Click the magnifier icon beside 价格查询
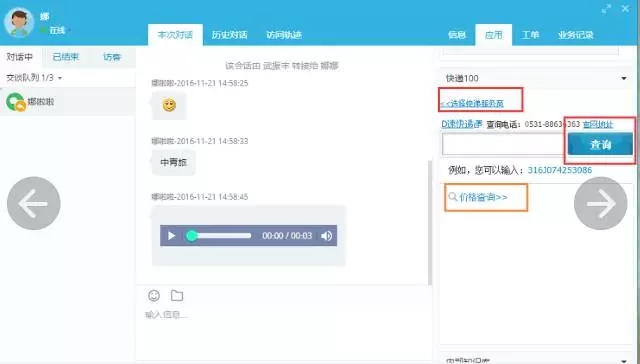 (453, 197)
